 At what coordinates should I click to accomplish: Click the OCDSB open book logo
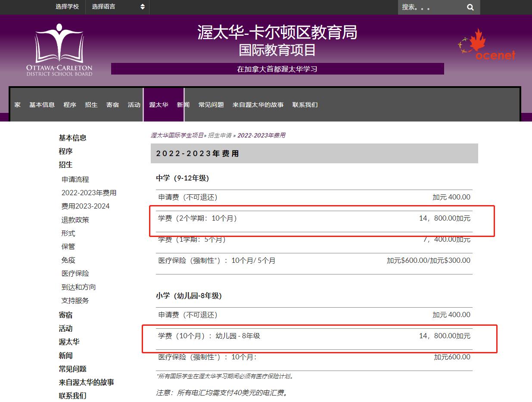(59, 47)
